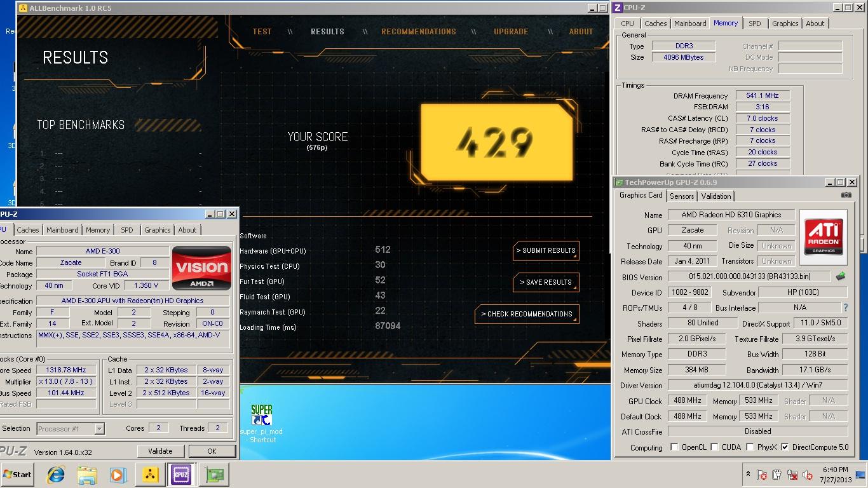Click the Loading Time value '87094'
Viewport: 868px width, 488px height.
pyautogui.click(x=388, y=326)
